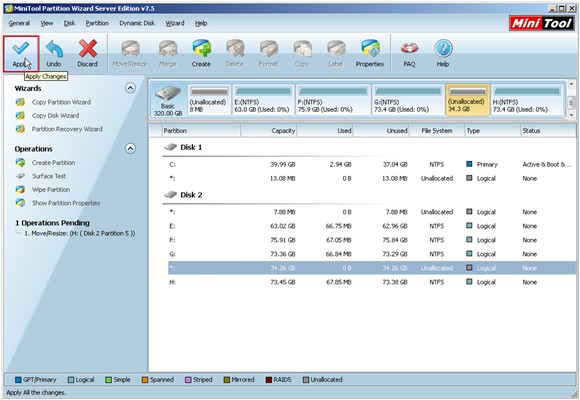Select the 34.3 GB unallocated block
Image resolution: width=580 pixels, height=400 pixels.
coord(468,100)
